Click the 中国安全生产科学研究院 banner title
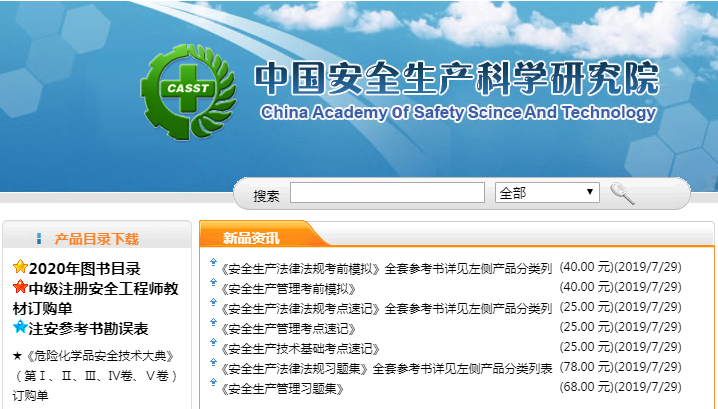The height and width of the screenshot is (409, 718). pos(457,78)
